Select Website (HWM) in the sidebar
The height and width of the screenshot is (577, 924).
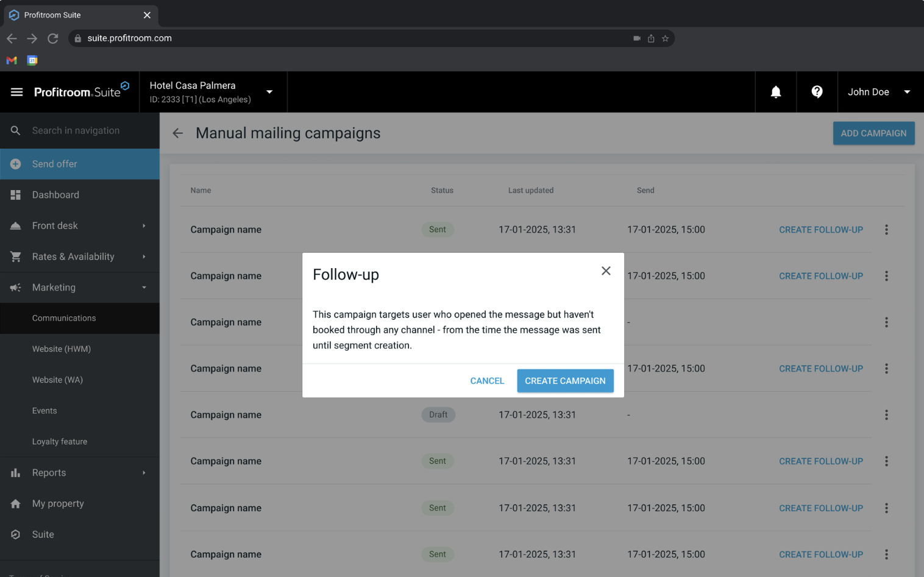click(x=62, y=349)
